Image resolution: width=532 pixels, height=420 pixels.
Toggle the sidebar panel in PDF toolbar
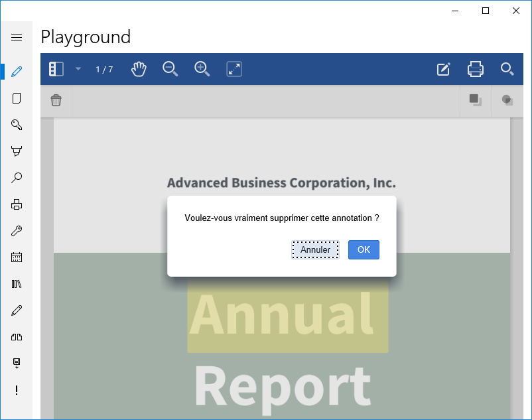pos(56,69)
